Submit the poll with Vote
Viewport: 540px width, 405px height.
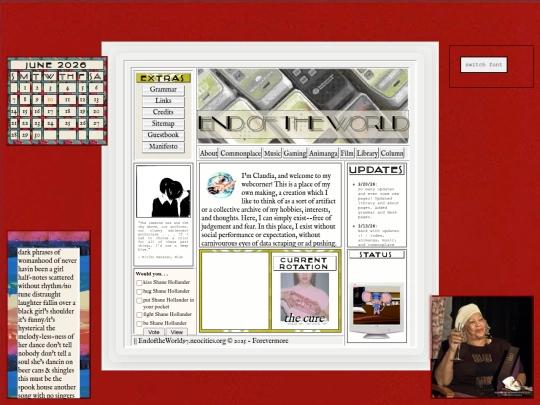(154, 332)
